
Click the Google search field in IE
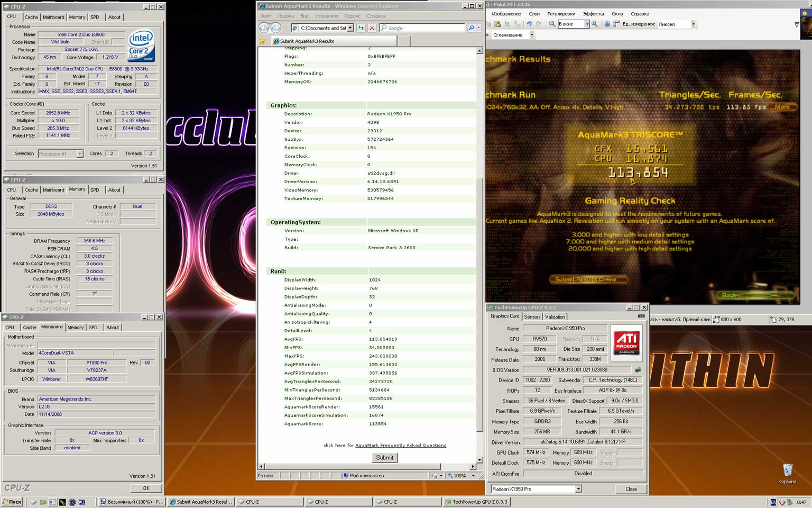[422, 28]
